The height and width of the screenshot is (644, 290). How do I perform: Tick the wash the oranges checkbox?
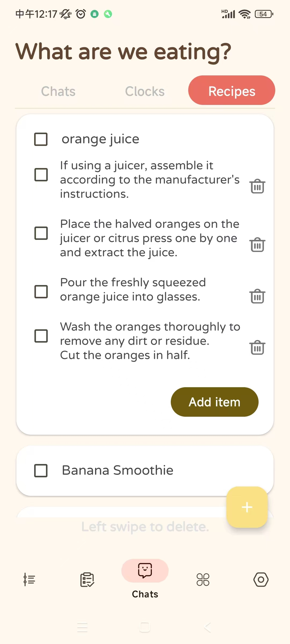tap(41, 336)
